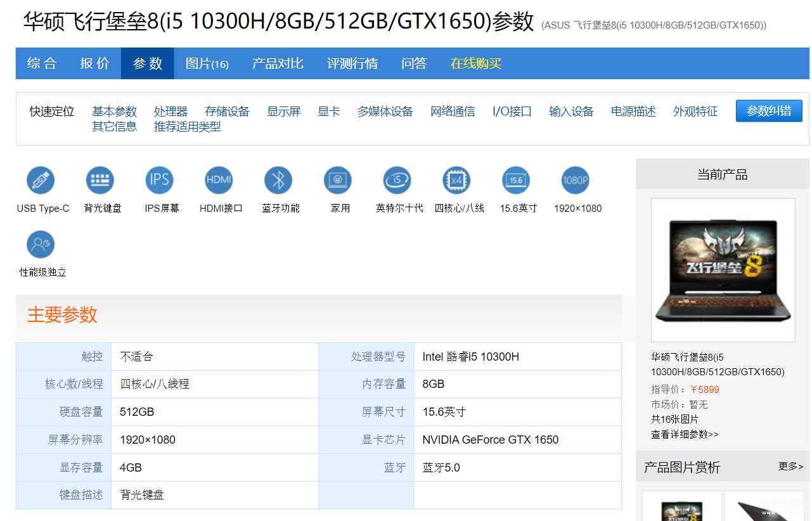812x521 pixels.
Task: Jump to the 外观特征 section
Action: click(x=695, y=112)
